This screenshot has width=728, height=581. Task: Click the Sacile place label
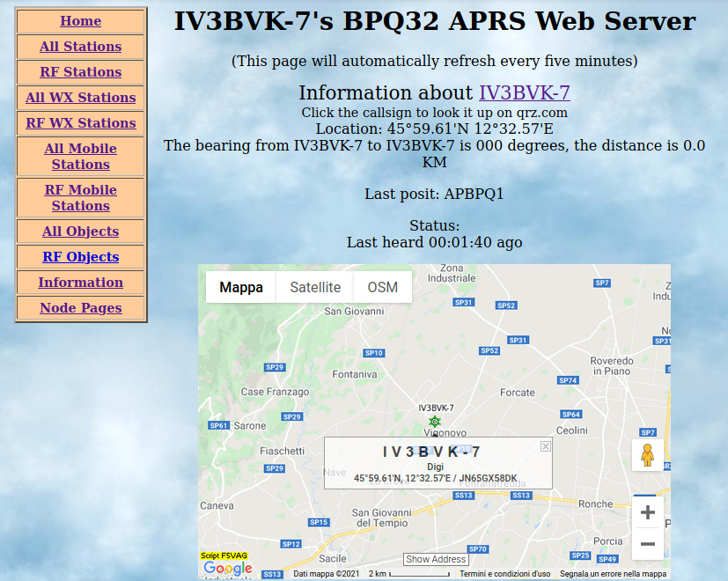tap(333, 558)
